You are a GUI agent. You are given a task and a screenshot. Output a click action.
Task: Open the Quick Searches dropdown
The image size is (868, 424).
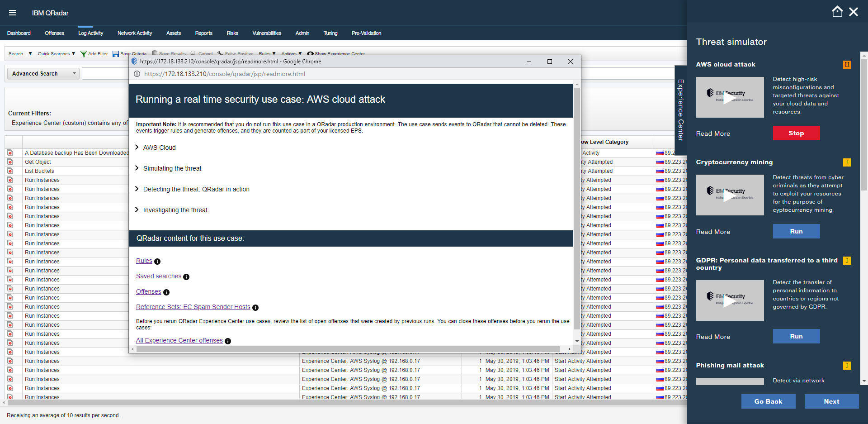pos(55,53)
